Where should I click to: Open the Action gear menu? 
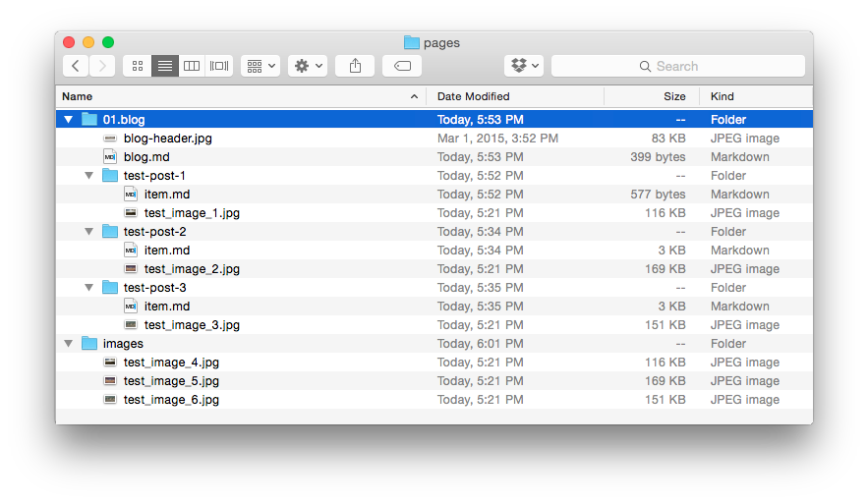tap(308, 66)
